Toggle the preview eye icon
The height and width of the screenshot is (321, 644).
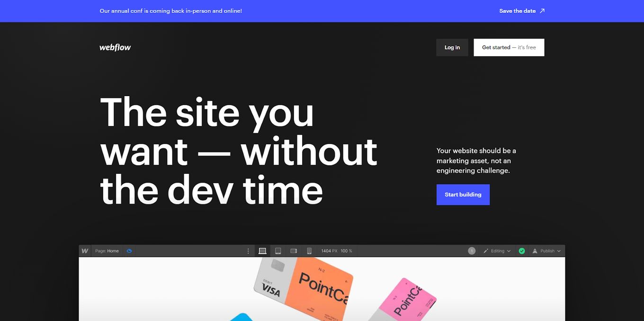point(129,251)
